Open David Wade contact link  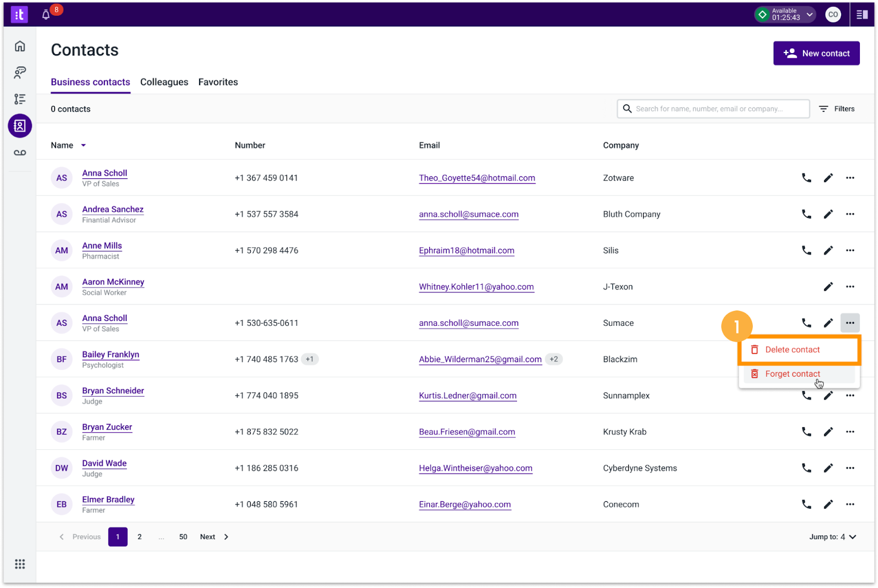click(104, 463)
